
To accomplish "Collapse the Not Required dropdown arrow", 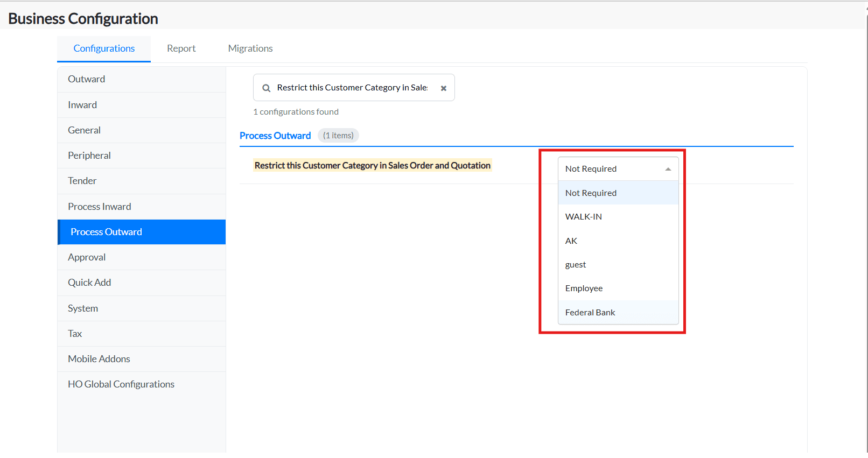I will pyautogui.click(x=668, y=169).
